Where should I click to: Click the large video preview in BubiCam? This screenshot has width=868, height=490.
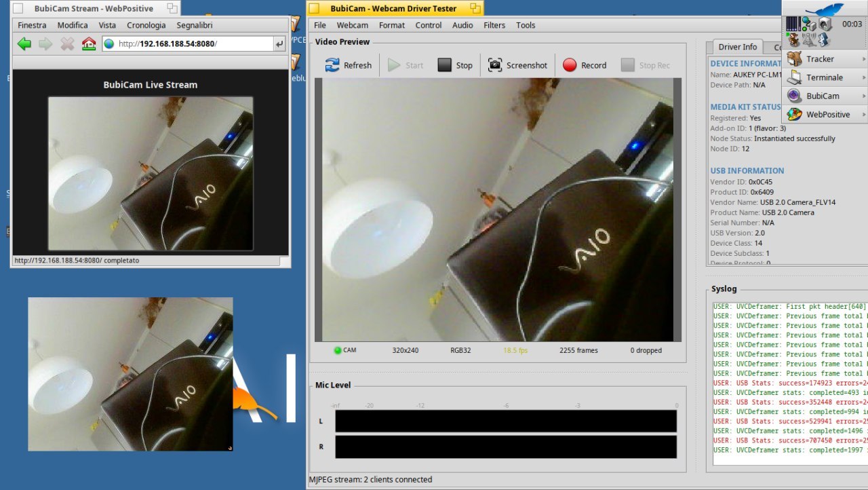click(498, 210)
